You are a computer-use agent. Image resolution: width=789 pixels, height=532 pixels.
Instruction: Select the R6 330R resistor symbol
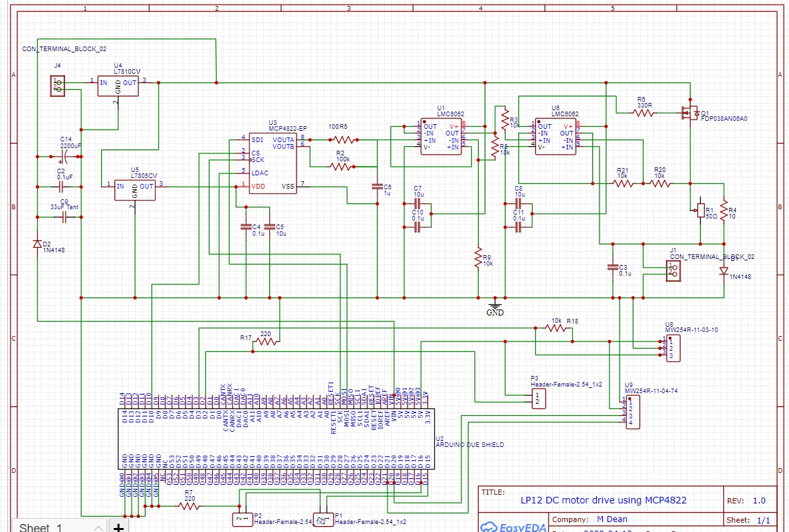click(643, 113)
